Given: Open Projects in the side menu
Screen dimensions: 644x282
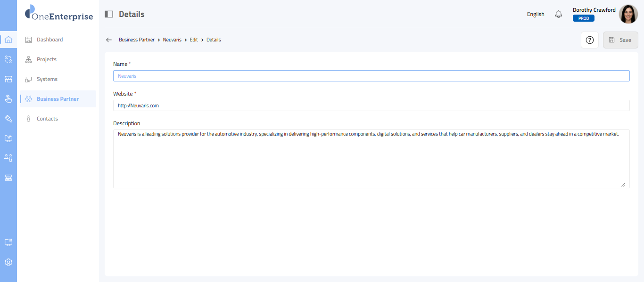Looking at the screenshot, I should coord(46,59).
